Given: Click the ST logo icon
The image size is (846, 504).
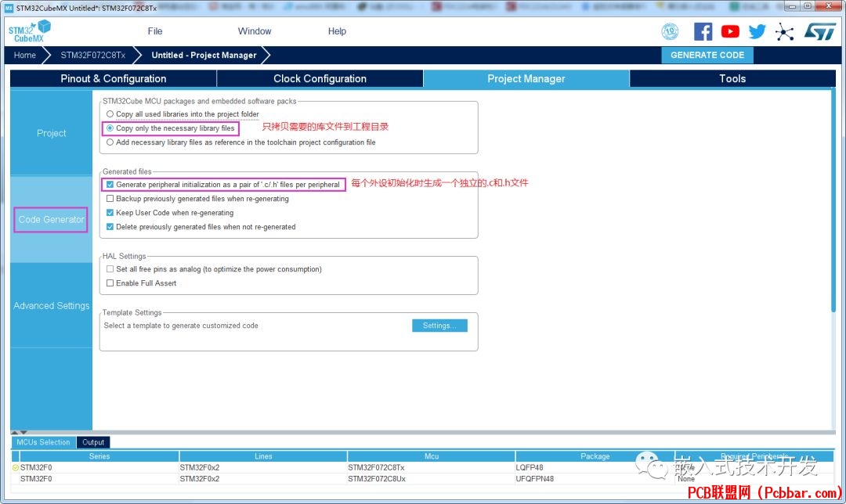Looking at the screenshot, I should pyautogui.click(x=820, y=31).
